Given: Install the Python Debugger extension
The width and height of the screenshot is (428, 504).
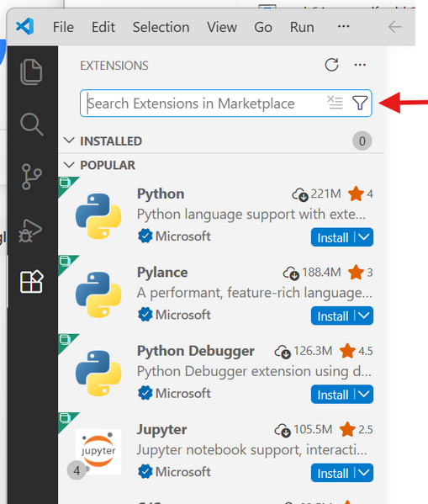Looking at the screenshot, I should [x=333, y=395].
